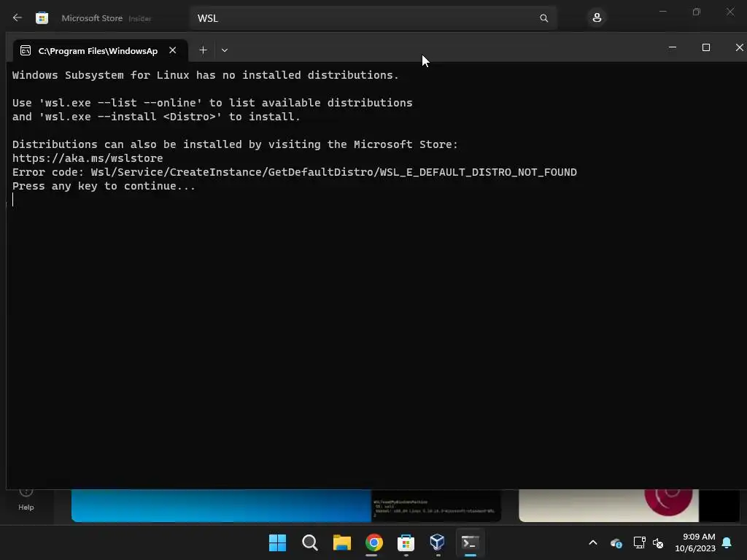Open the Debian swirl Store thumbnail

609,505
